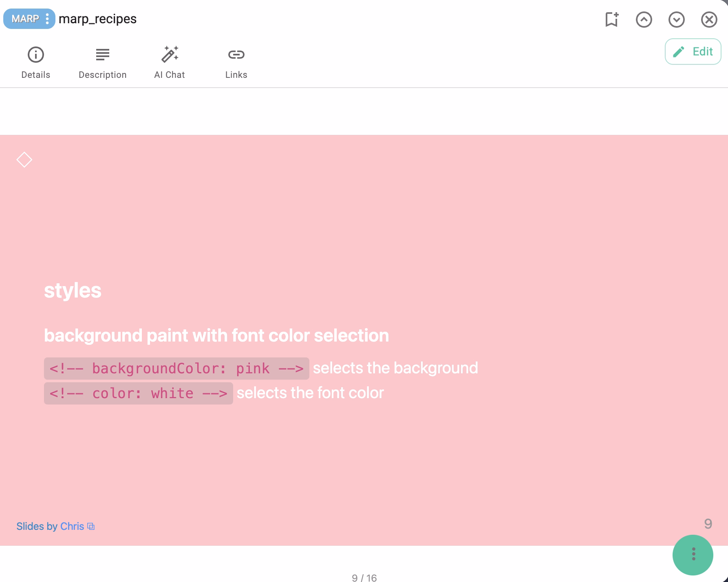
Task: Expand the green floating actions button
Action: point(693,554)
